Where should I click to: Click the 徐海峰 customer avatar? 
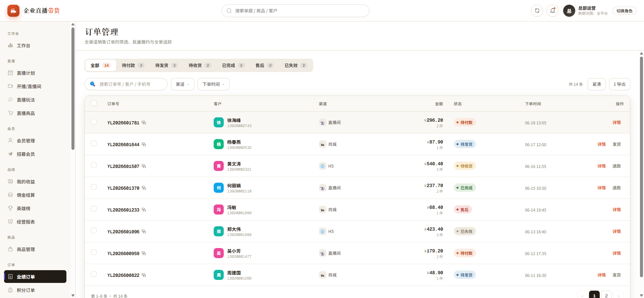point(219,122)
